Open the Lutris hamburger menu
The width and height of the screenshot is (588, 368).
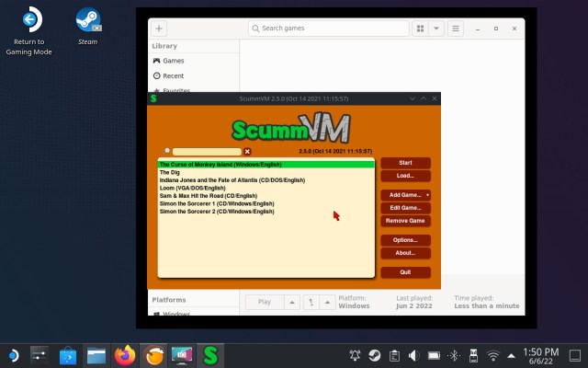[x=456, y=29]
